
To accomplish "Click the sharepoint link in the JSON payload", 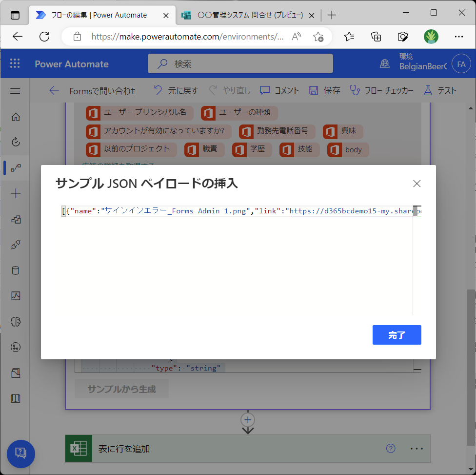I will pyautogui.click(x=355, y=211).
